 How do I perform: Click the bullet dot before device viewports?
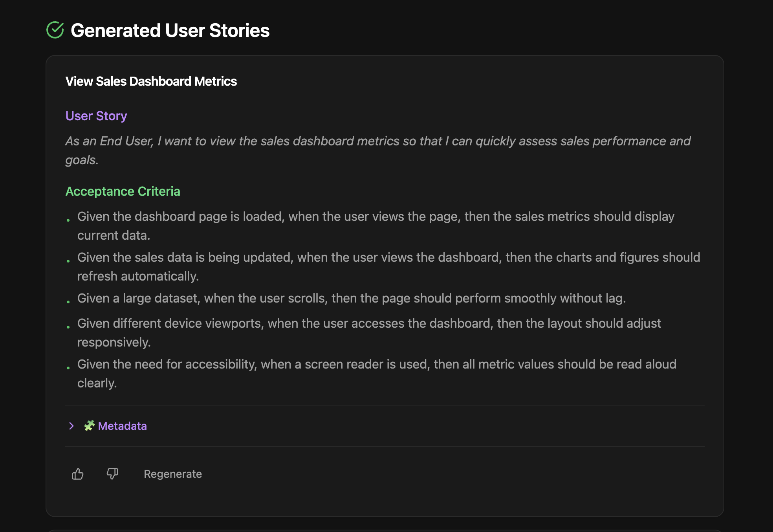pos(68,327)
